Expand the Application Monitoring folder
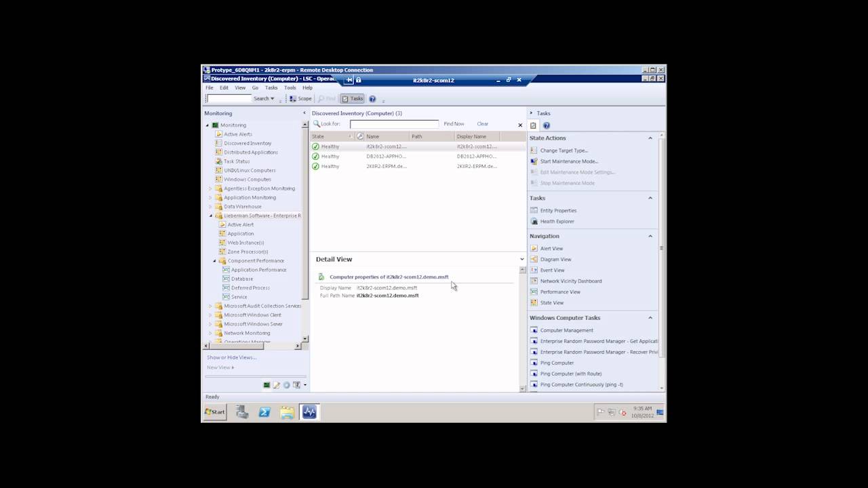The height and width of the screenshot is (488, 868). tap(211, 197)
